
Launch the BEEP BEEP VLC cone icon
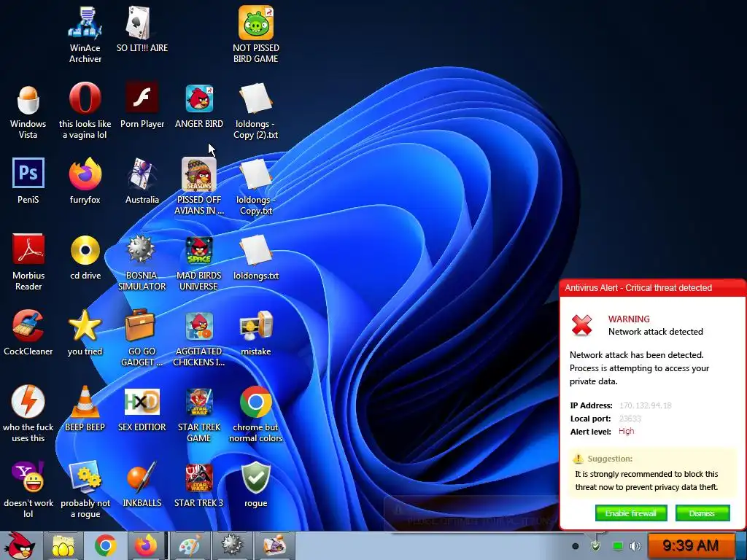(85, 408)
